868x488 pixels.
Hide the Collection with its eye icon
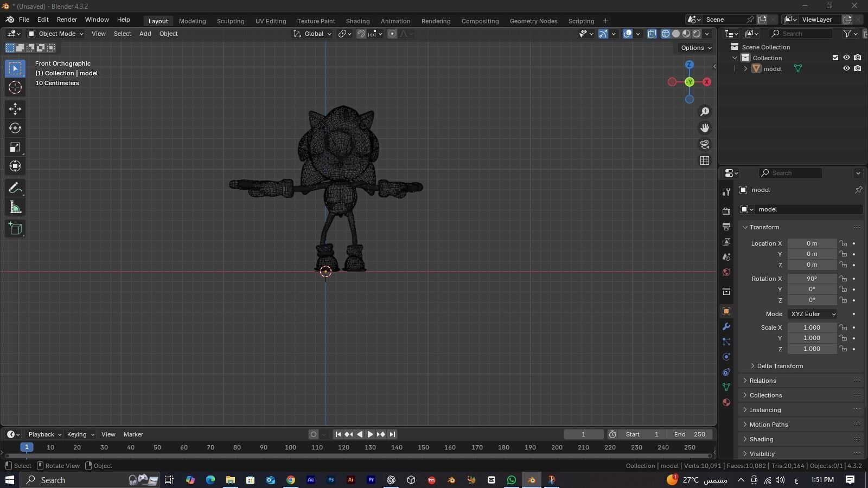pos(846,57)
